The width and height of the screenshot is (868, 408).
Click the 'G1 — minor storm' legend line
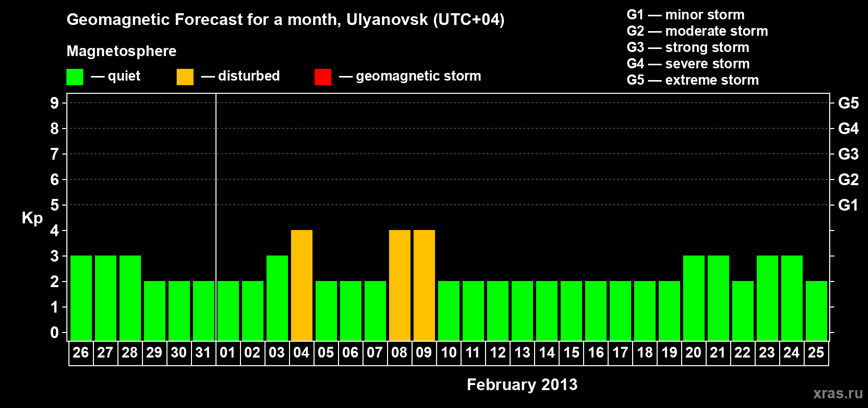pyautogui.click(x=686, y=15)
